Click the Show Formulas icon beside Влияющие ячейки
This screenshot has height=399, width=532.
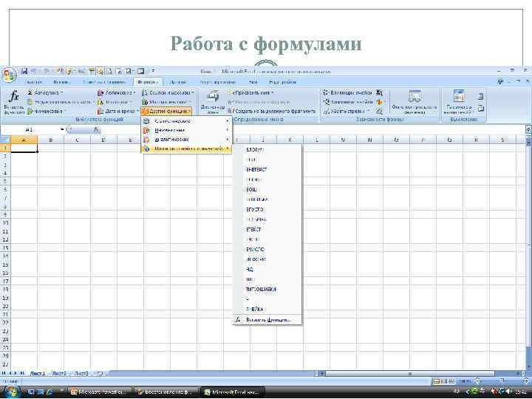380,92
